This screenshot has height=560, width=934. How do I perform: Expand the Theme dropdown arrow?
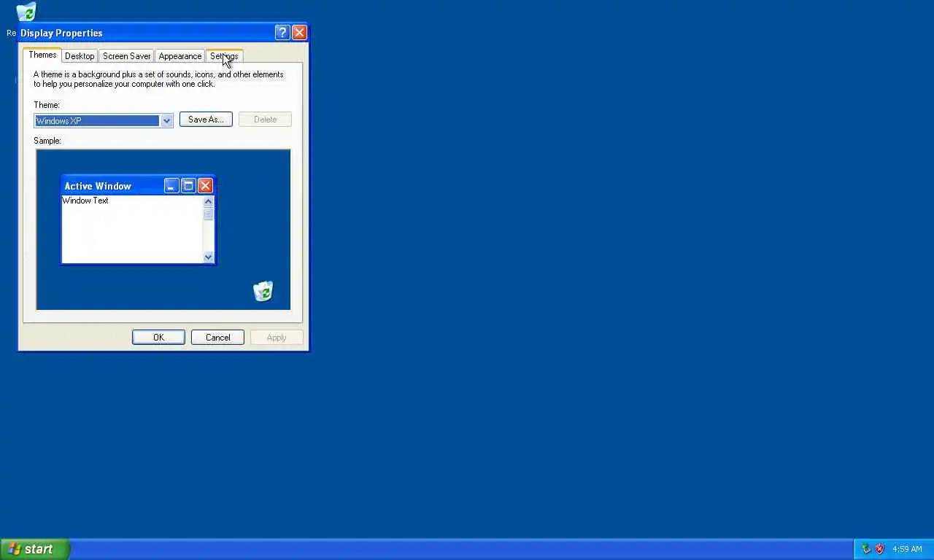[166, 121]
